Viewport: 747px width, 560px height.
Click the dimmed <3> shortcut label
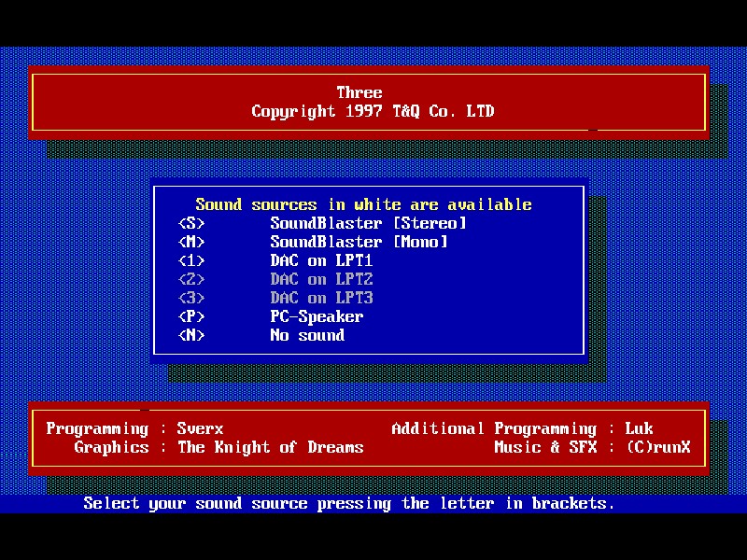[x=190, y=298]
